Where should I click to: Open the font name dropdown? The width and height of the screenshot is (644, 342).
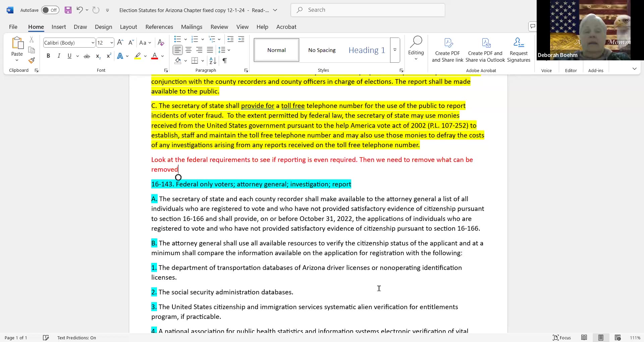pos(93,43)
